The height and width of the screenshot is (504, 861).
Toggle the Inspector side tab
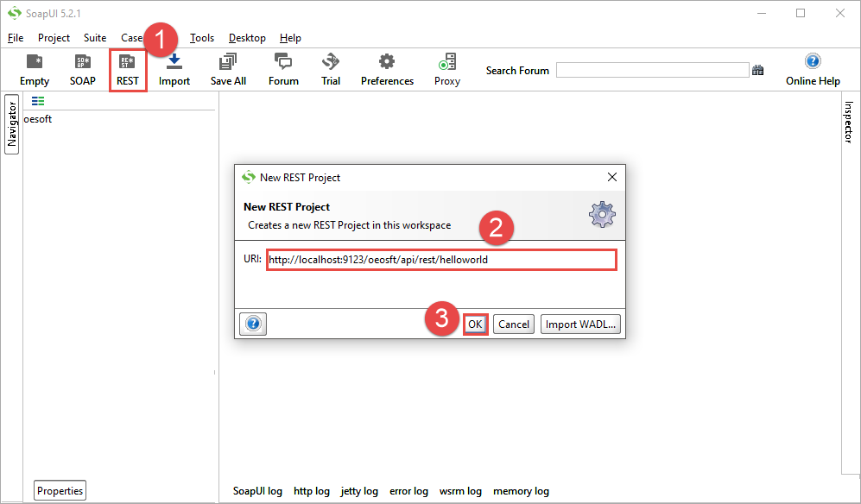point(848,122)
